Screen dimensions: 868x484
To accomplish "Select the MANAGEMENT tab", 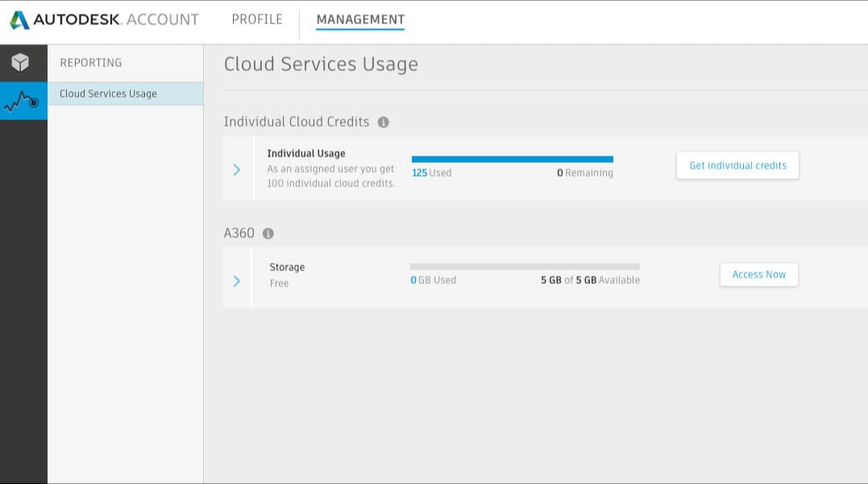I will tap(360, 19).
